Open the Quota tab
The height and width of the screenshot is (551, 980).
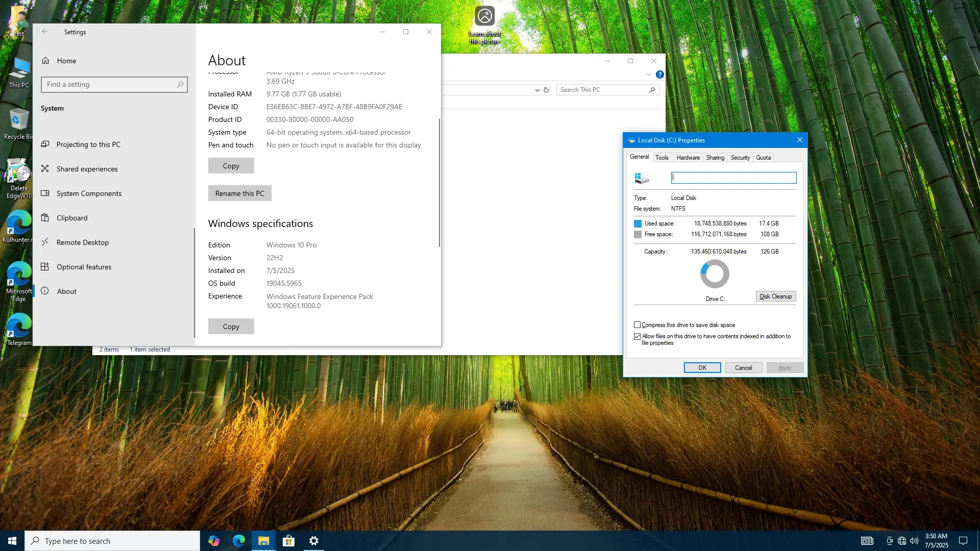[763, 158]
